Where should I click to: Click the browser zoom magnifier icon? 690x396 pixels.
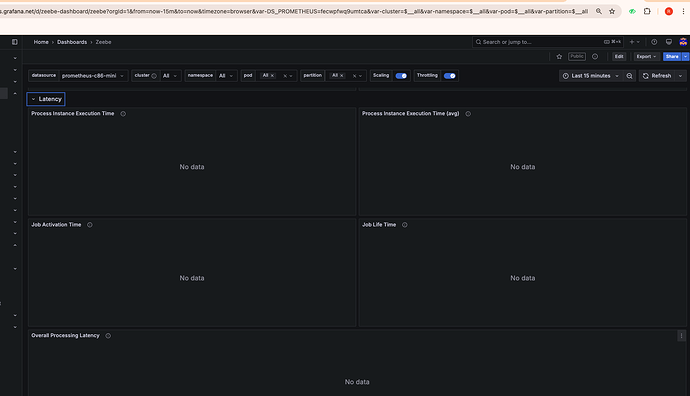[599, 11]
